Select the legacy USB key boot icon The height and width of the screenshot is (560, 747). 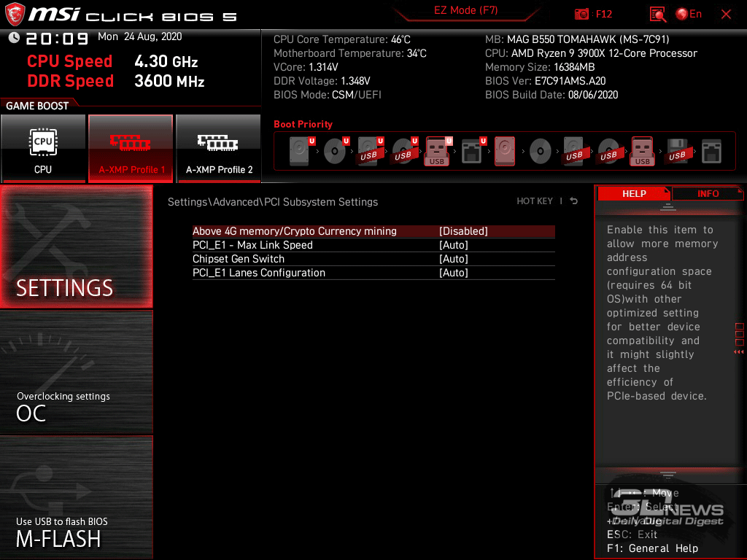(x=643, y=151)
